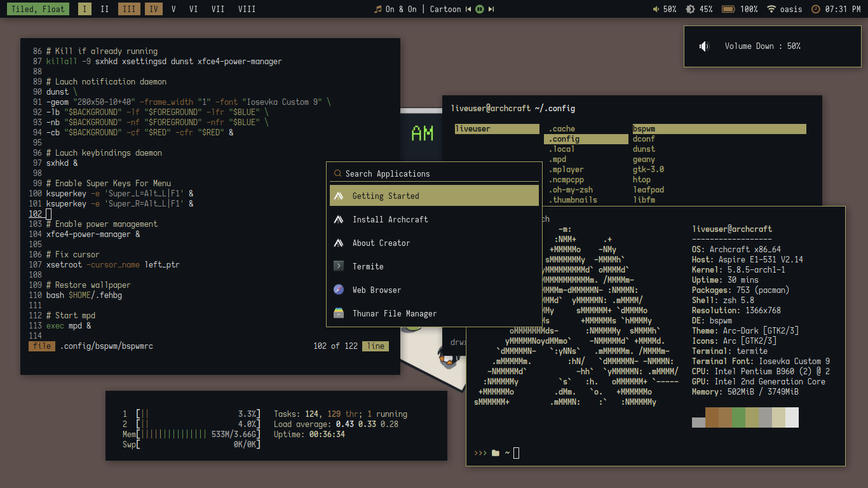Select libfm folder in right column
The image size is (868, 488).
644,200
